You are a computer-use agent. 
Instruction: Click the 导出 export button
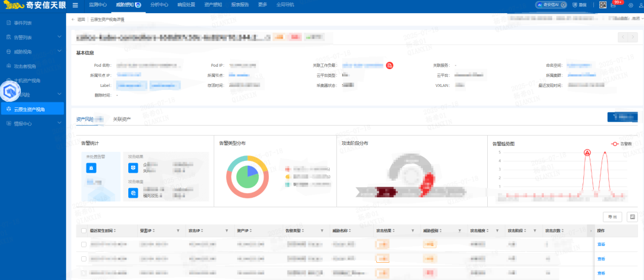click(612, 217)
